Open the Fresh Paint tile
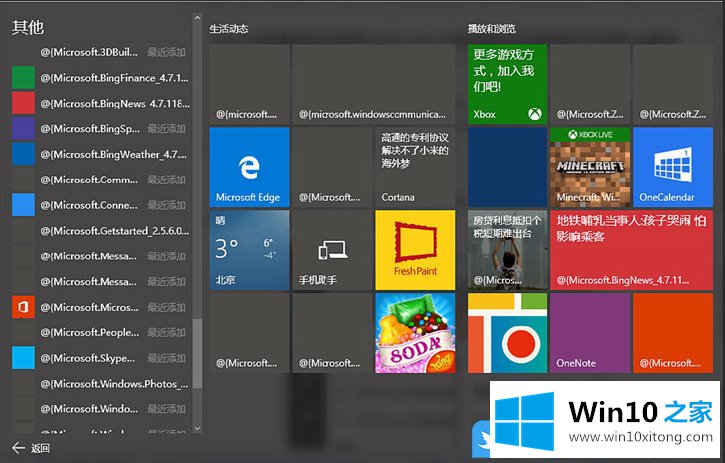The image size is (725, 463). pyautogui.click(x=415, y=250)
